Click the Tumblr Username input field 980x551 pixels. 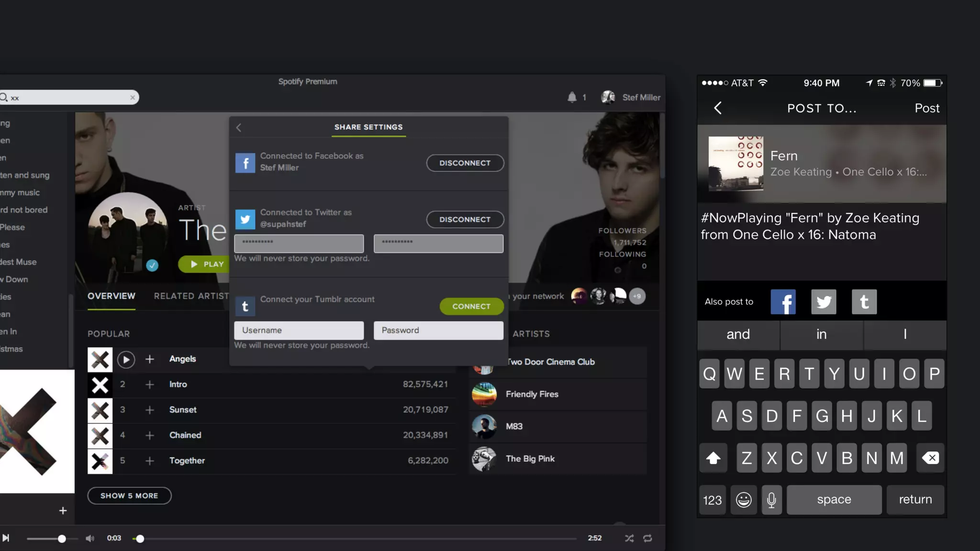(299, 331)
